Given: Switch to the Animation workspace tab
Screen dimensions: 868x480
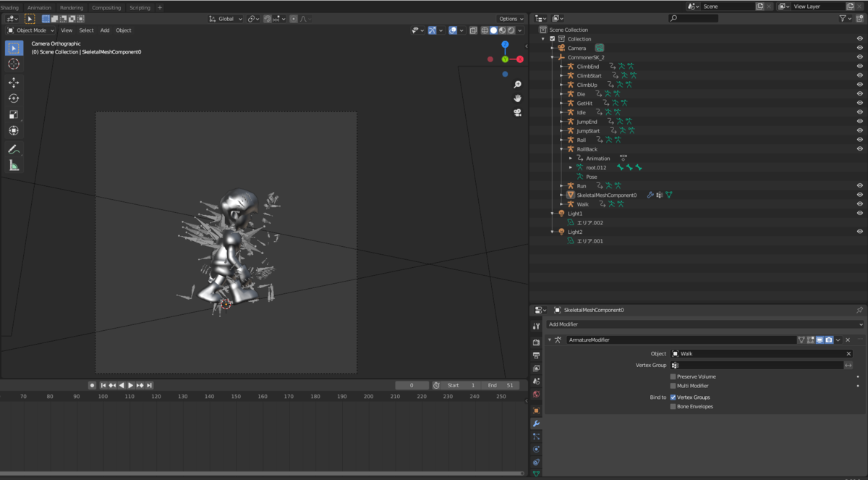Looking at the screenshot, I should tap(39, 7).
